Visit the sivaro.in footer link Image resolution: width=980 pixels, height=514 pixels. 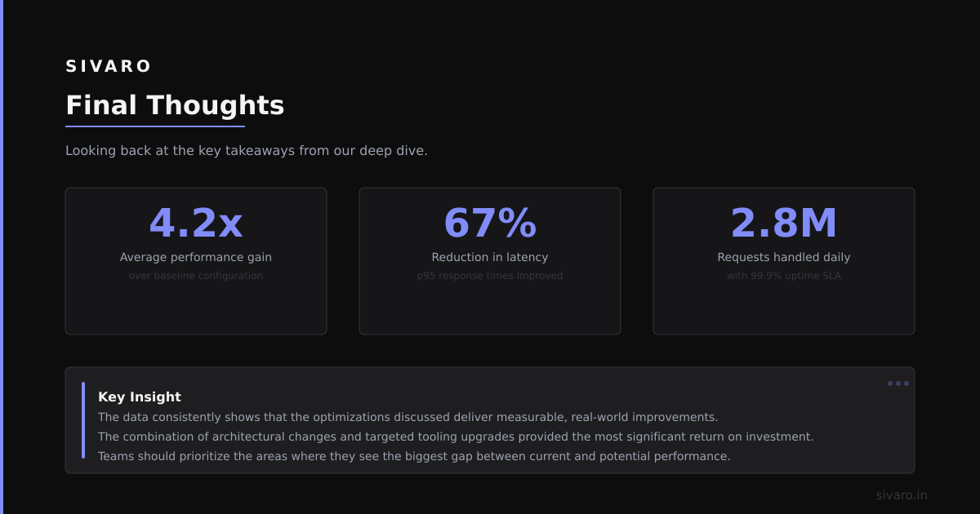click(x=902, y=495)
